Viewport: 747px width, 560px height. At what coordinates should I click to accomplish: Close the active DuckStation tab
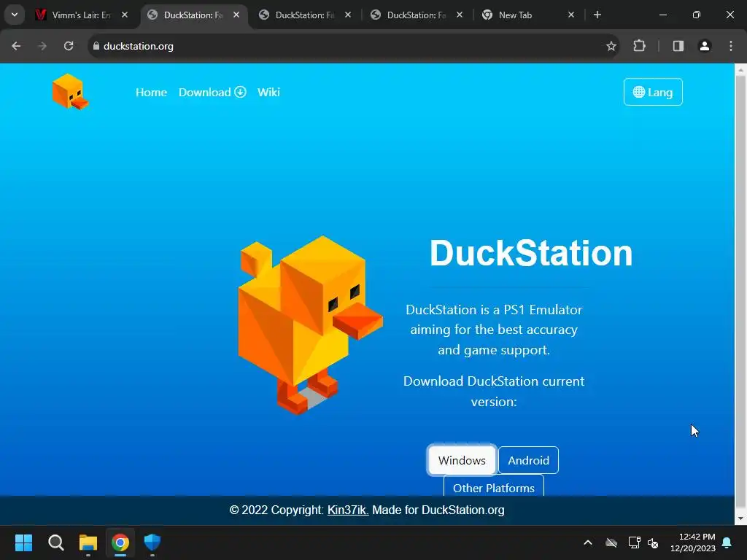point(236,15)
